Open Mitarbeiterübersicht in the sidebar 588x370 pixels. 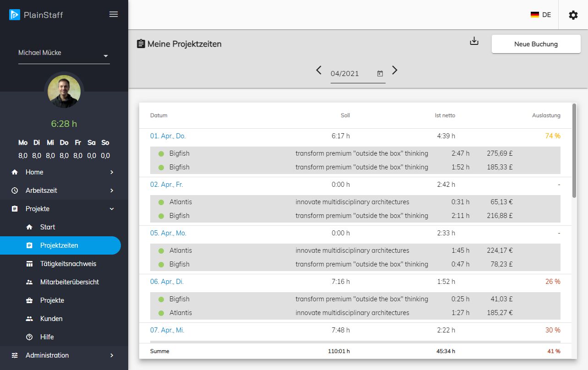[x=69, y=282]
